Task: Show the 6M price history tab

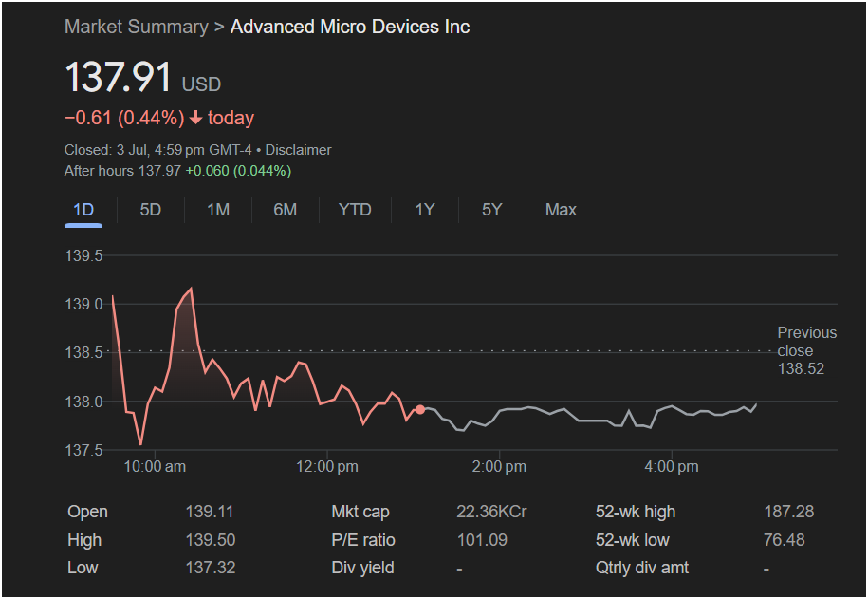Action: click(x=286, y=210)
